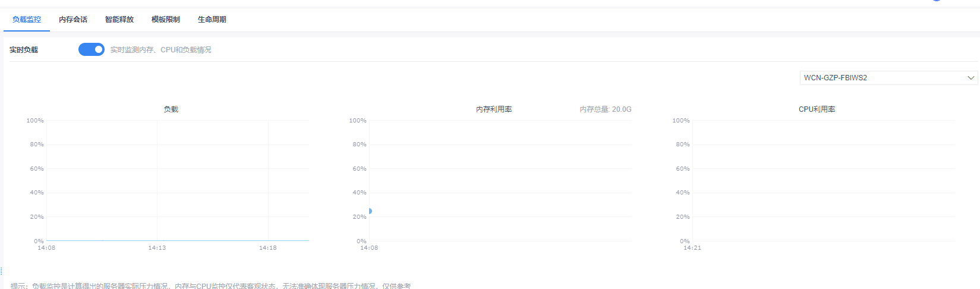The width and height of the screenshot is (980, 289).
Task: Click the 实时监测内存、CPU和负载情况 description text
Action: tap(161, 50)
